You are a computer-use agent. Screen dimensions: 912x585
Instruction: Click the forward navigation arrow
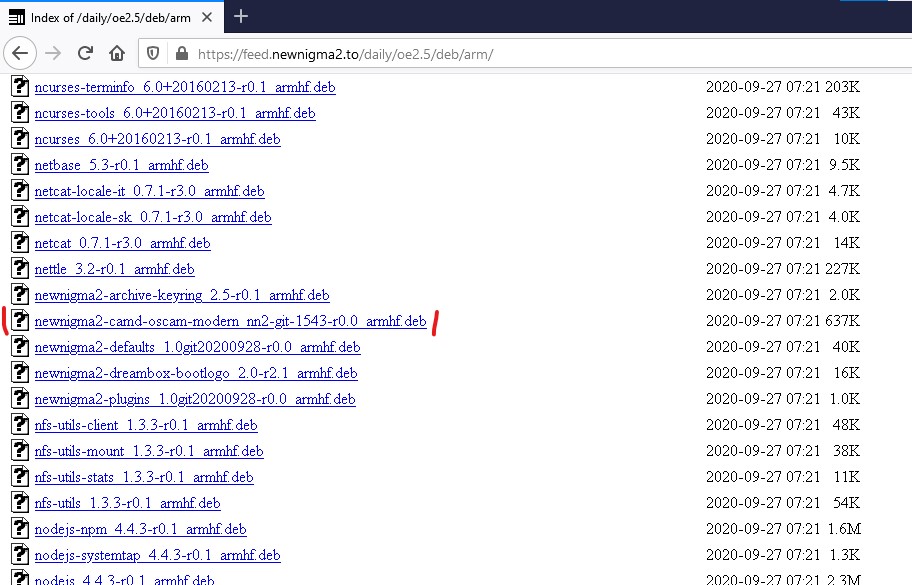point(53,53)
